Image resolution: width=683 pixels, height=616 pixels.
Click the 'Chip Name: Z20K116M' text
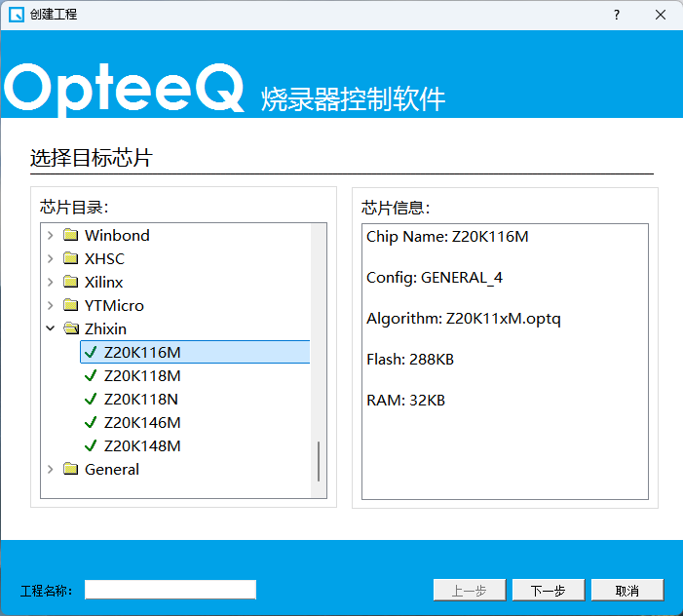447,237
